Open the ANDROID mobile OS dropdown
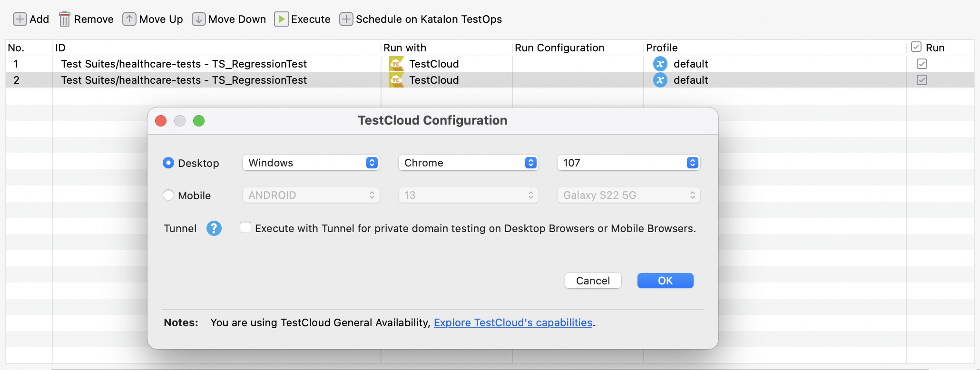 [311, 195]
